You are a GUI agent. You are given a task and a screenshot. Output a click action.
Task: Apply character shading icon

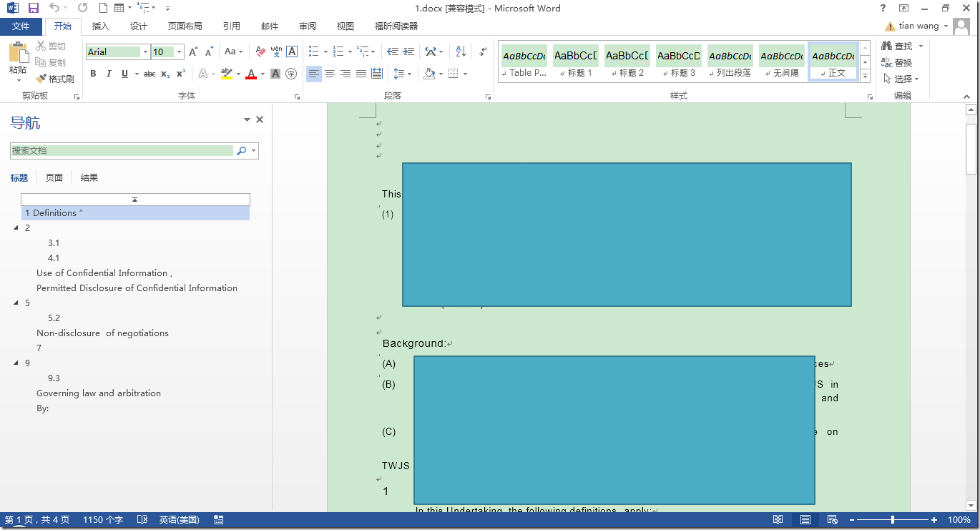(275, 74)
